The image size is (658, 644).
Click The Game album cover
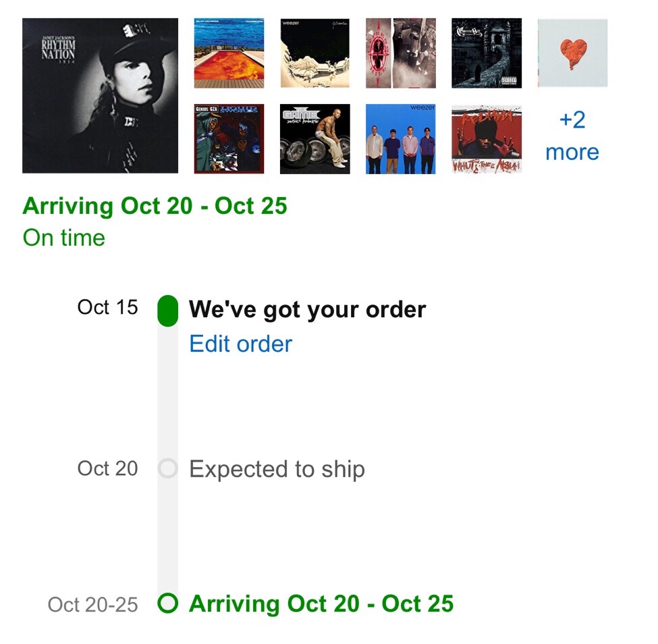point(314,139)
